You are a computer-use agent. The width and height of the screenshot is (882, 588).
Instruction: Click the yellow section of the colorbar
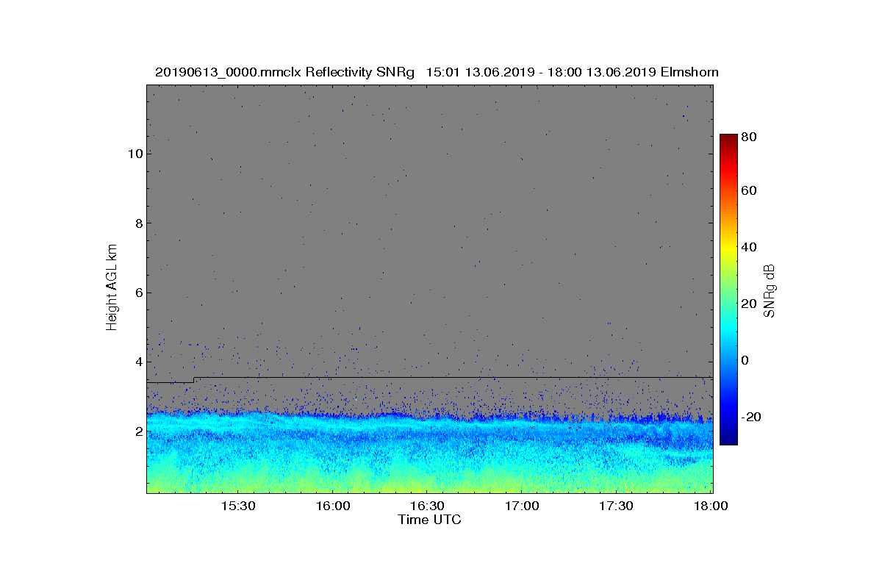tap(728, 248)
